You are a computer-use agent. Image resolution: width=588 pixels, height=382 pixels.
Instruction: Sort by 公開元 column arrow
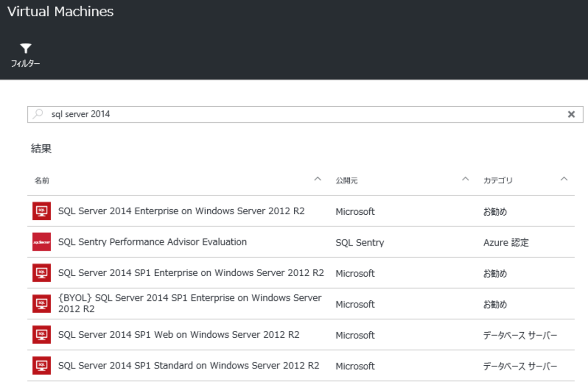(465, 179)
